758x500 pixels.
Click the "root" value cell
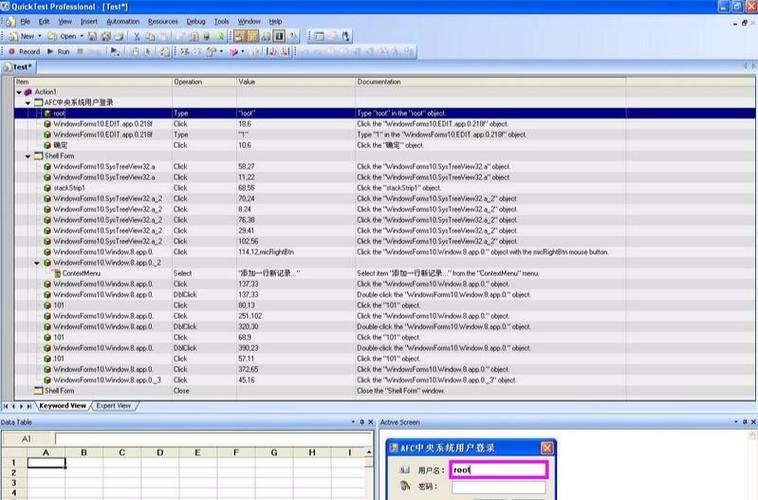(x=296, y=113)
